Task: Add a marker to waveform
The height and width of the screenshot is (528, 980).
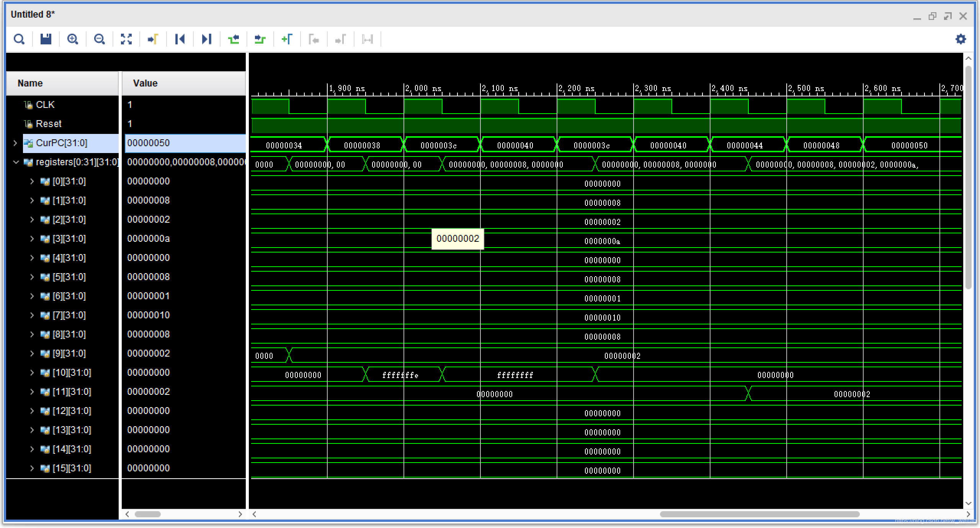Action: (287, 39)
